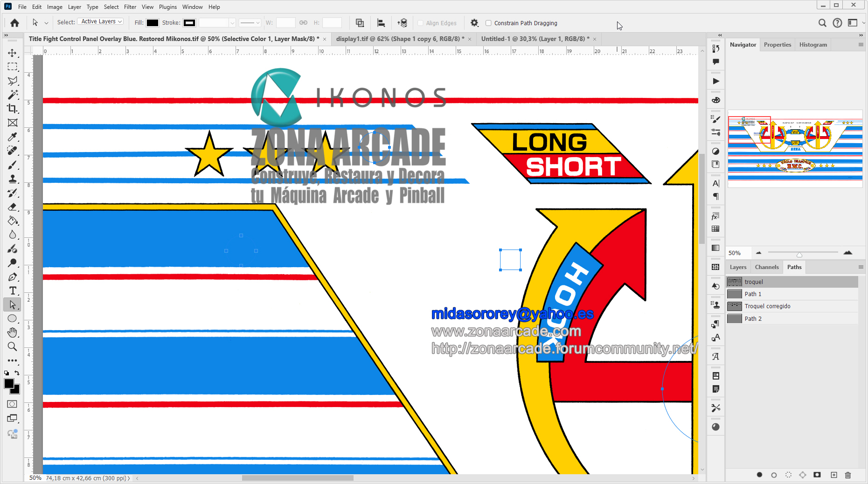The width and height of the screenshot is (868, 484).
Task: Open the stroke line style dropdown
Action: pyautogui.click(x=250, y=23)
